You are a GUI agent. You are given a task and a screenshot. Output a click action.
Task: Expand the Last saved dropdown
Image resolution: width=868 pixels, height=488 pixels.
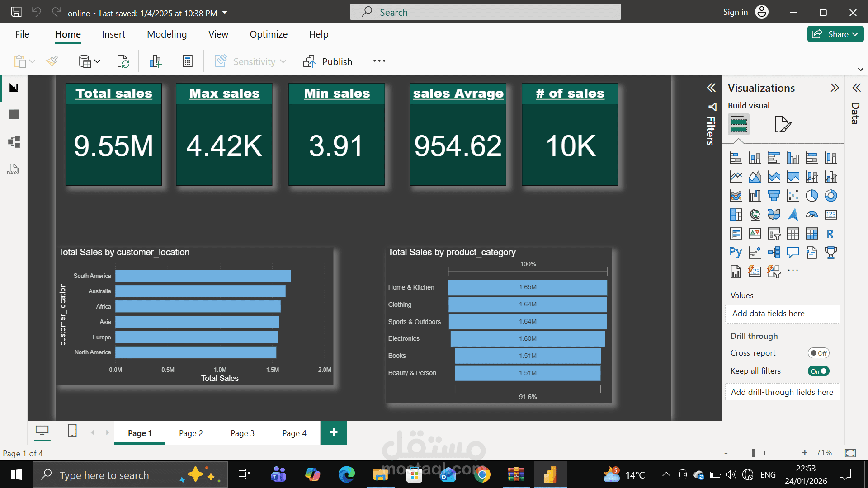pos(225,13)
